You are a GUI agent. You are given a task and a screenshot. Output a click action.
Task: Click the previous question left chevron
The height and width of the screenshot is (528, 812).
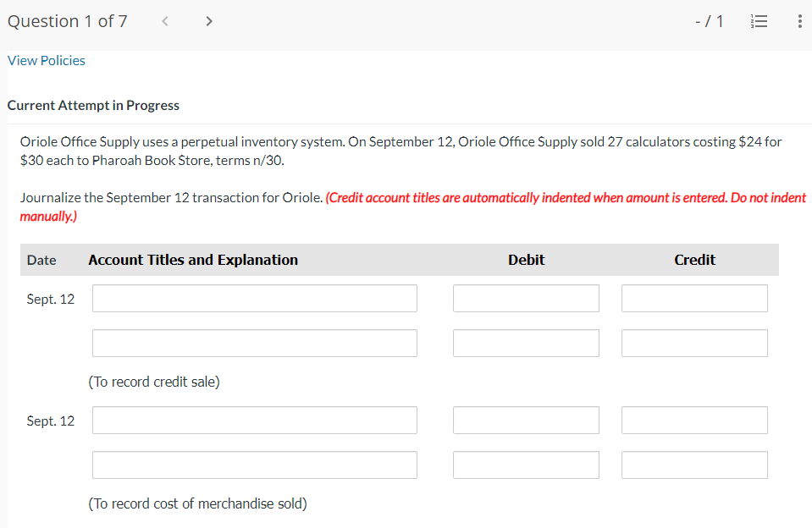pos(164,20)
